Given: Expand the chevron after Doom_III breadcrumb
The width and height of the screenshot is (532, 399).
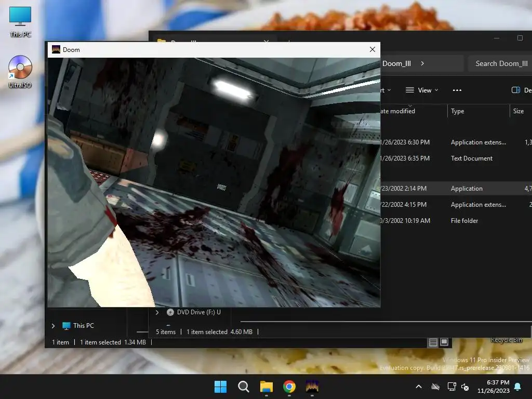Looking at the screenshot, I should point(422,63).
